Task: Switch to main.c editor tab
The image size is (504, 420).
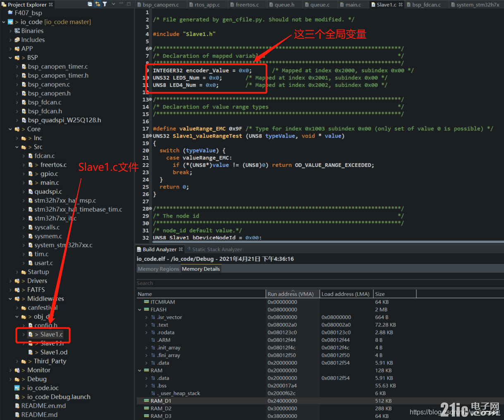Action: (351, 5)
